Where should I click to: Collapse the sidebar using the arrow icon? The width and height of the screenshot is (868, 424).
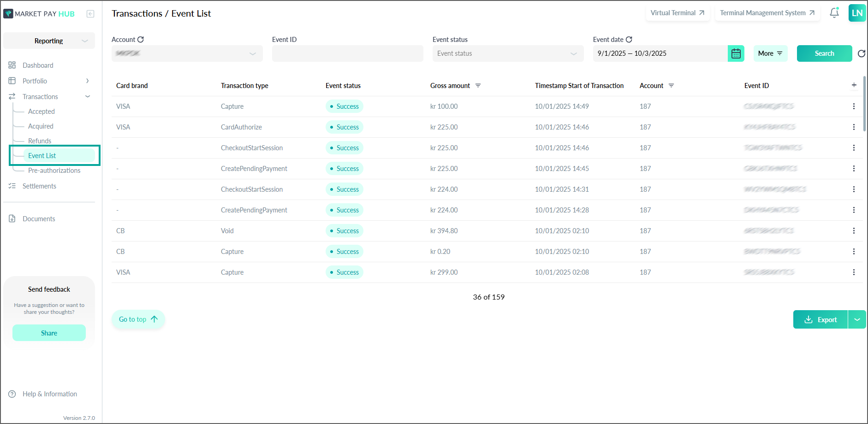pos(90,14)
